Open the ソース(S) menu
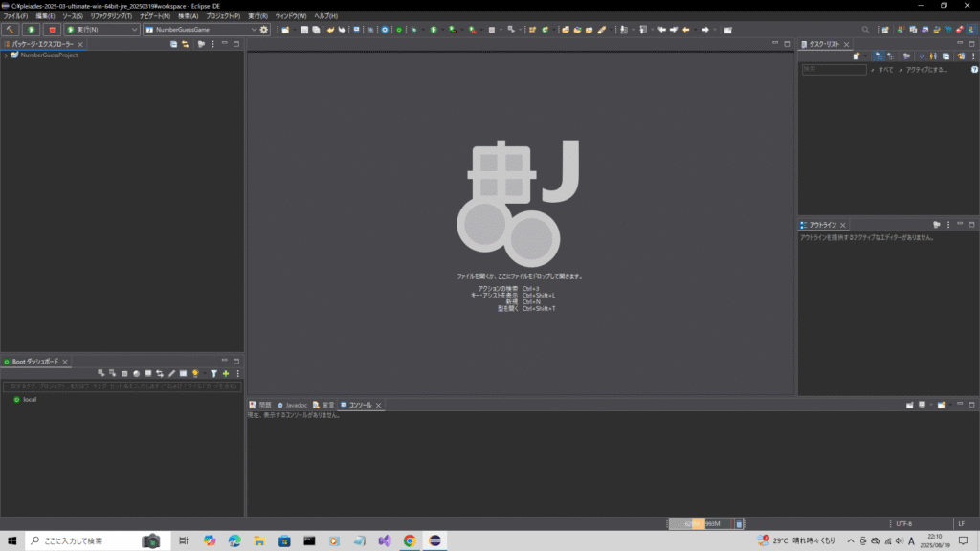This screenshot has width=980, height=551. pyautogui.click(x=73, y=16)
